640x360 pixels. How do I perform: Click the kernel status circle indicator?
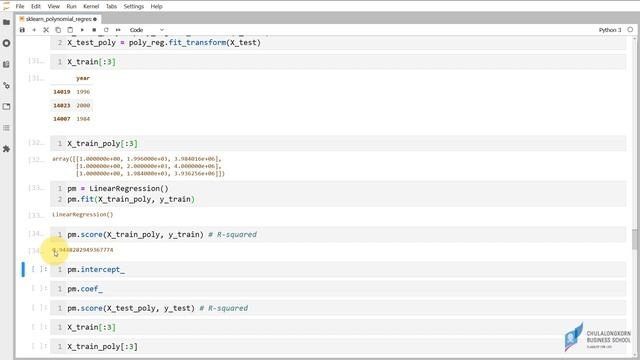pyautogui.click(x=630, y=30)
